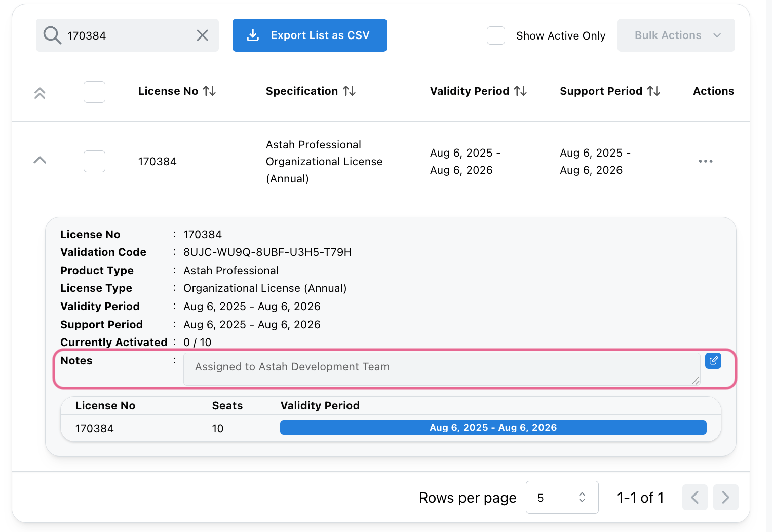Click the magnifier search icon
Screen dimensions: 772x532
point(52,35)
